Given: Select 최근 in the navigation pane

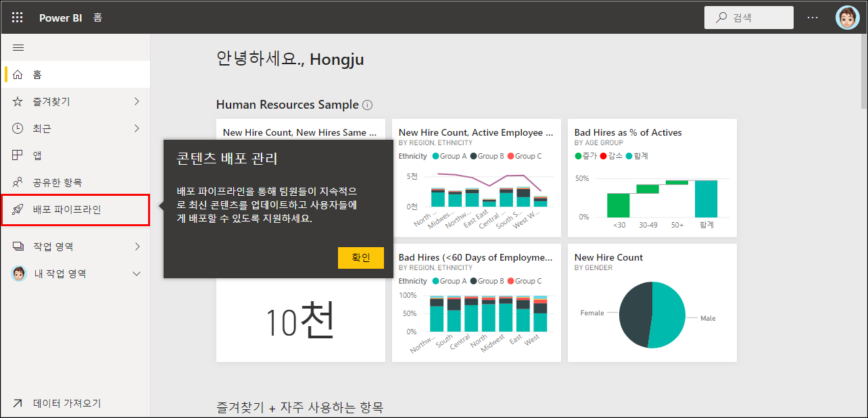Looking at the screenshot, I should (x=75, y=128).
